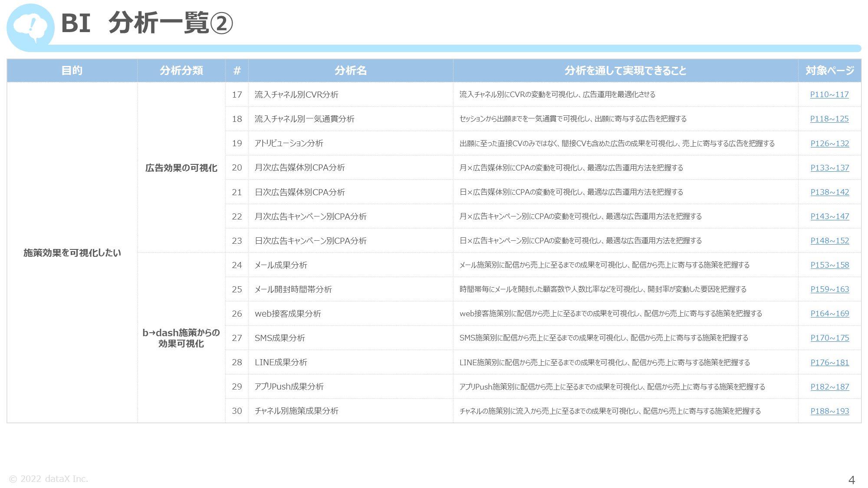Open page link P182~187
This screenshot has height=488, width=868.
pos(830,387)
